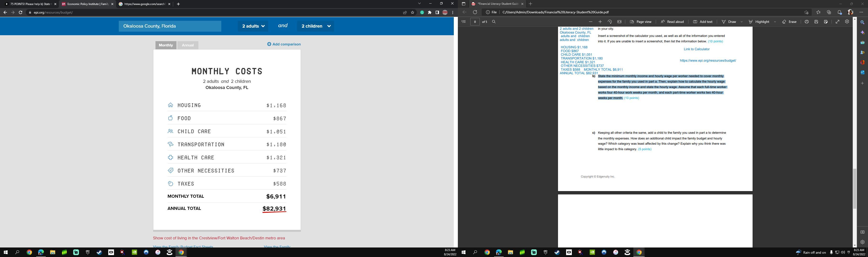Screen dimensions: 868x257
Task: Open the PDF table of contents icon
Action: tap(463, 21)
